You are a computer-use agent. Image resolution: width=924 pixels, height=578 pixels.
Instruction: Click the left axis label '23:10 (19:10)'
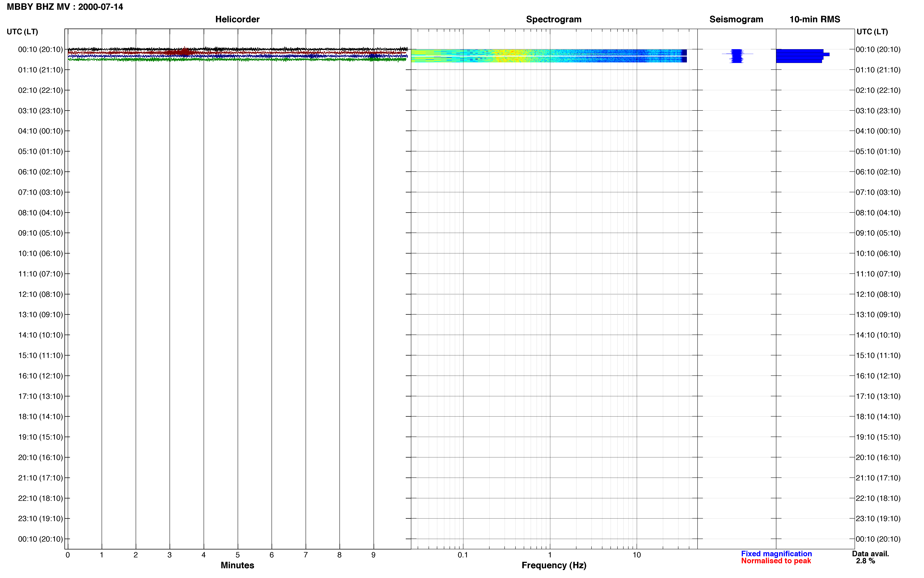[41, 519]
